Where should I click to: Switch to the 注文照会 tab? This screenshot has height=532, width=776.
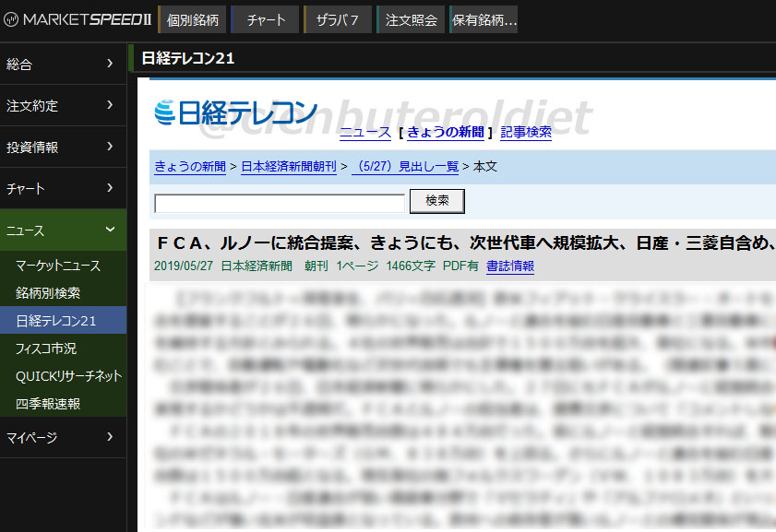pos(411,19)
